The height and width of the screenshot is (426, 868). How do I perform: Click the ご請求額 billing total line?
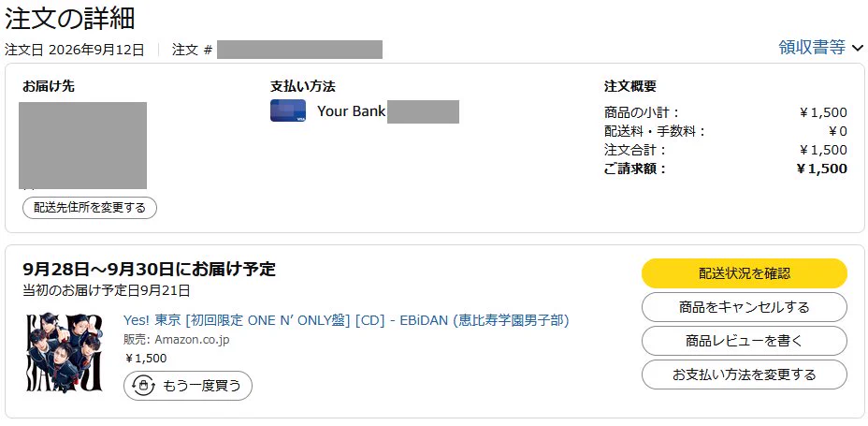coord(725,169)
